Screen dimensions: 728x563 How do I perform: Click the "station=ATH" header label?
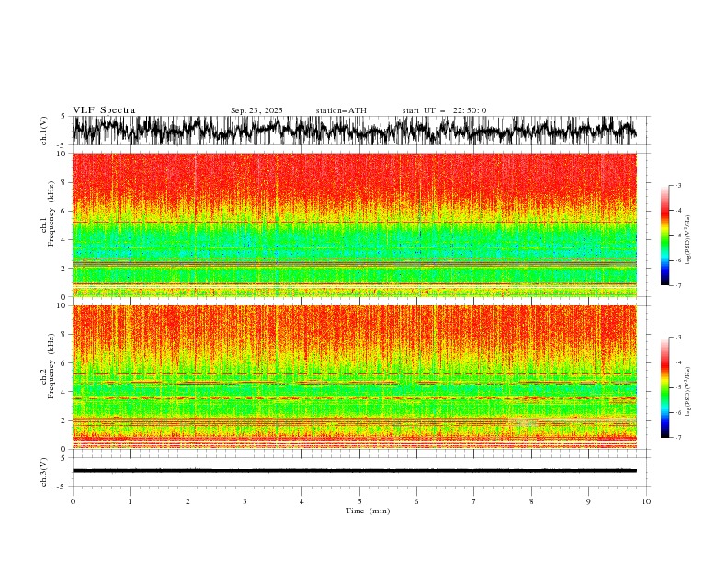(x=341, y=110)
